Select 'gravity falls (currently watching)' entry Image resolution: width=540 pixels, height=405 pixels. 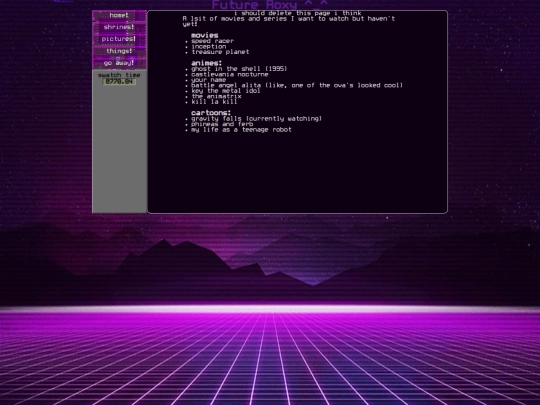[257, 119]
